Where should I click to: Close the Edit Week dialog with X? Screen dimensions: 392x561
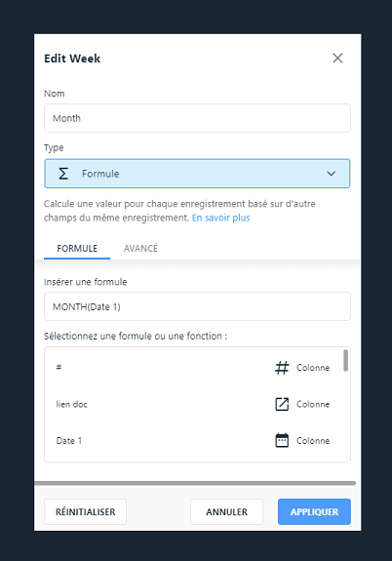pos(337,58)
